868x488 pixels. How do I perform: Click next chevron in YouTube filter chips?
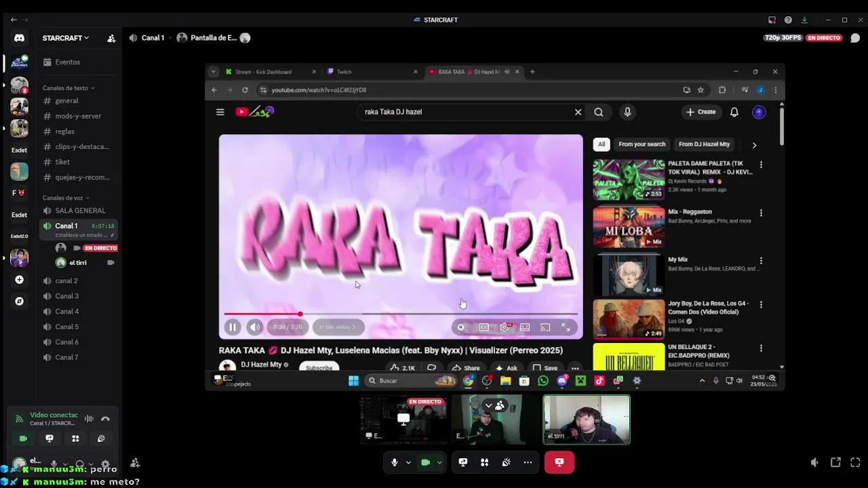(x=754, y=144)
